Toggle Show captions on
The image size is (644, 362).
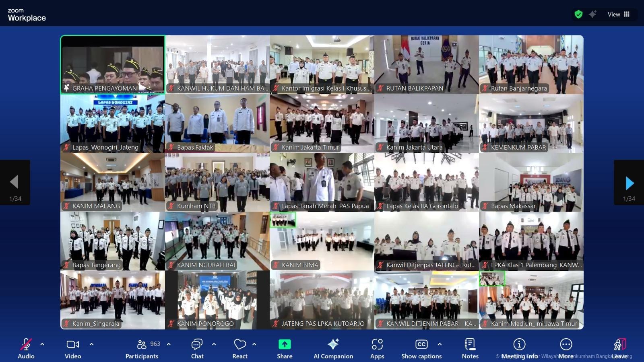(x=421, y=345)
